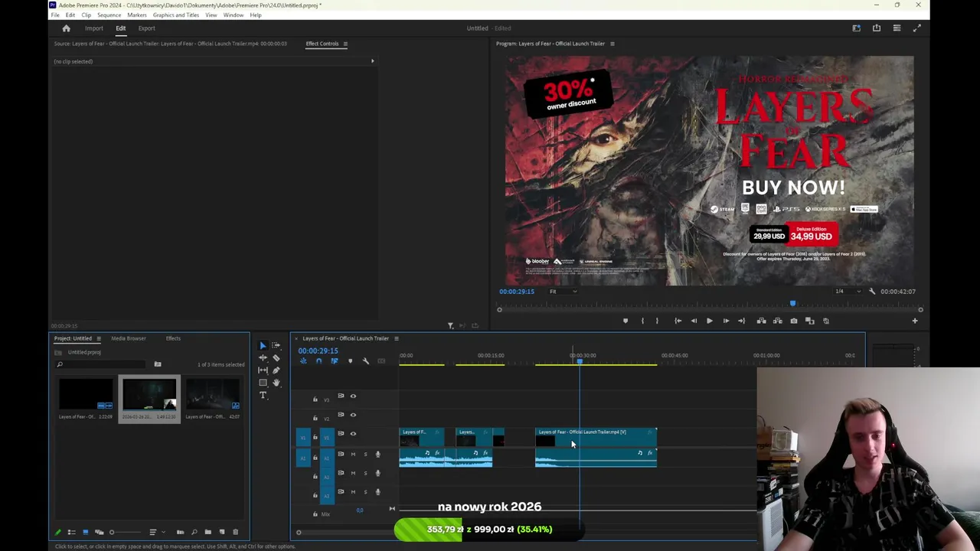Image resolution: width=980 pixels, height=551 pixels.
Task: Click Mark In in Program monitor
Action: tap(642, 321)
